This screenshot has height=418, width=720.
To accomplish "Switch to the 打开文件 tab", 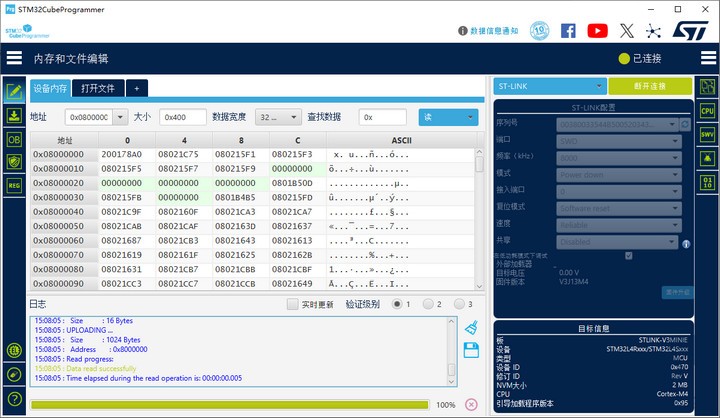I will click(97, 88).
